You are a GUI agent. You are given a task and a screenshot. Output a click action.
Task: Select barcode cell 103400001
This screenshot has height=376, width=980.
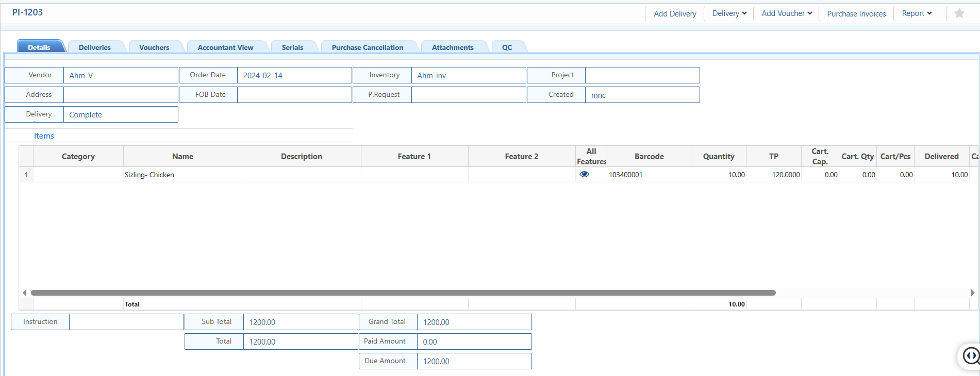coord(649,175)
